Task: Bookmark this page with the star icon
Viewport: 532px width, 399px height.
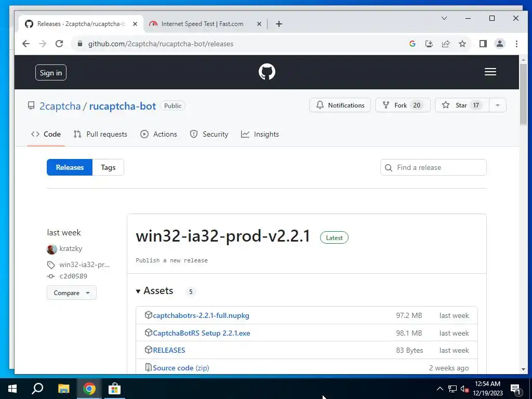Action: 462,44
